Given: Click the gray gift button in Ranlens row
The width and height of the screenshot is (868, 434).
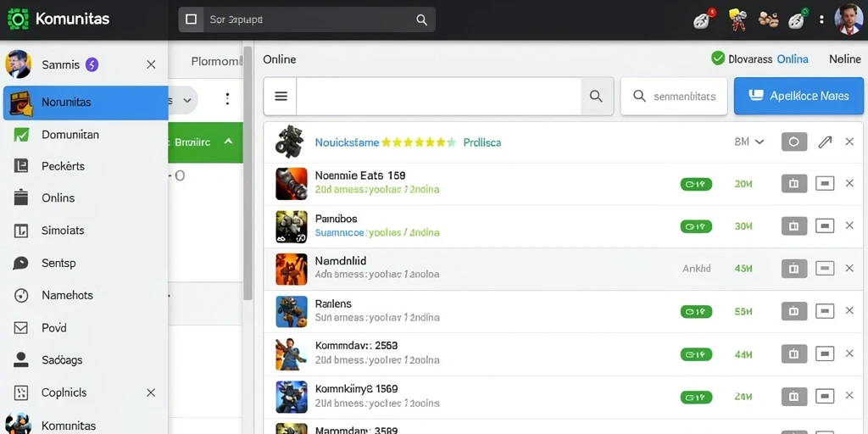Looking at the screenshot, I should point(793,311).
